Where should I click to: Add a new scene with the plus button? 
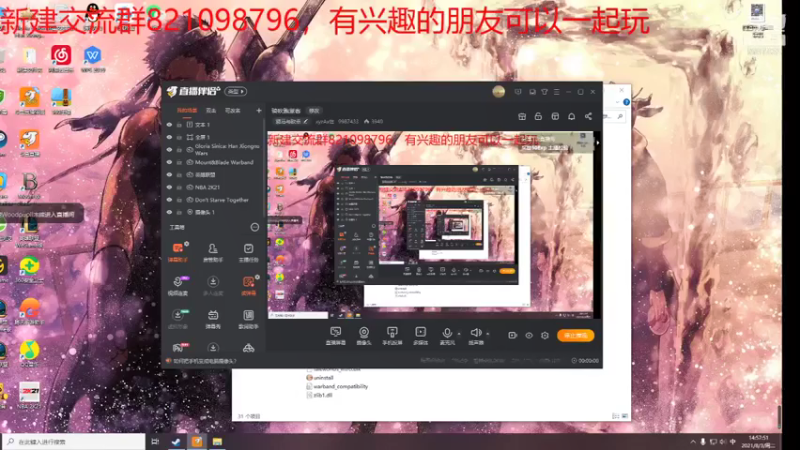click(x=259, y=110)
